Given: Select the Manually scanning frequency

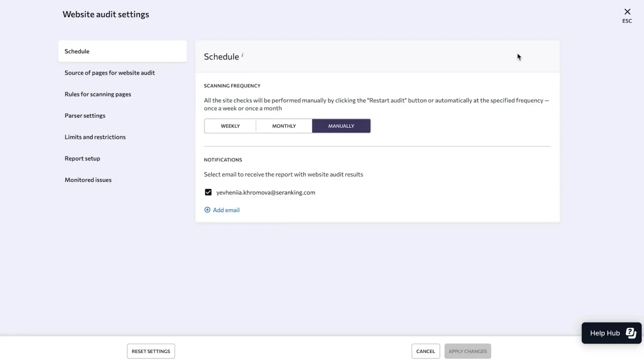Looking at the screenshot, I should click(x=341, y=126).
